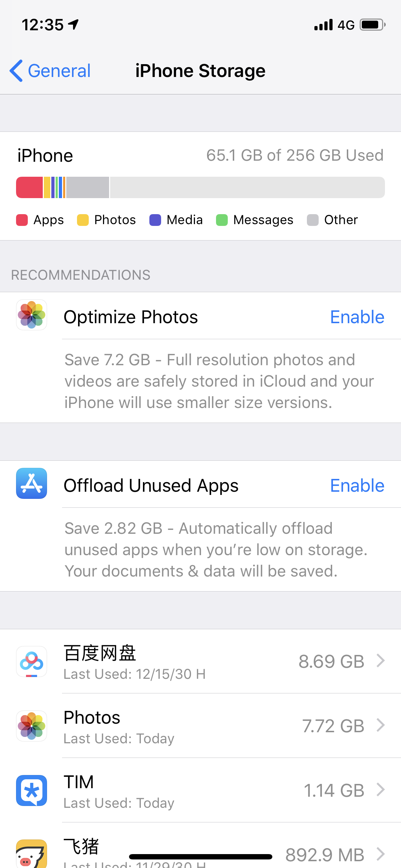Enable Offload Unused Apps

point(357,486)
